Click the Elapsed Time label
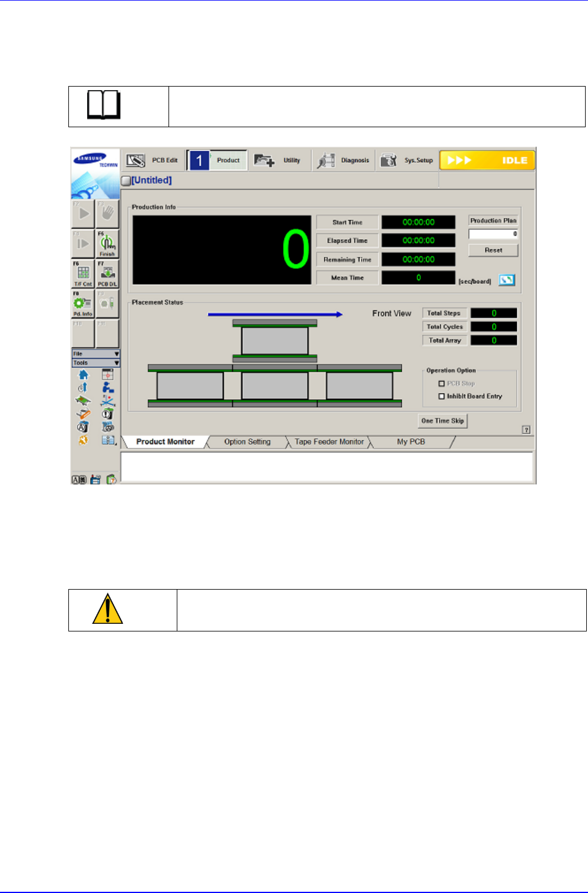The image size is (588, 893). pyautogui.click(x=348, y=240)
